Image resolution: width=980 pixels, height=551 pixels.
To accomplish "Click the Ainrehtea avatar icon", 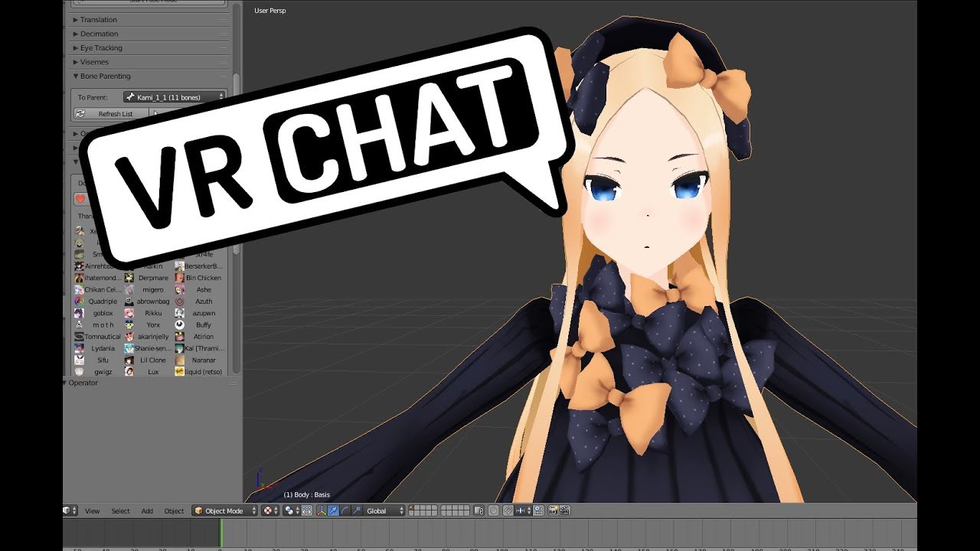I will point(80,266).
